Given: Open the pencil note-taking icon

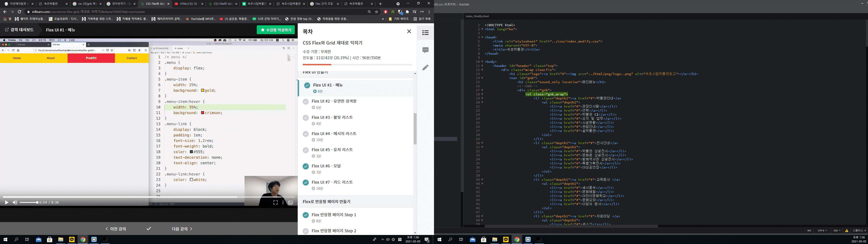Looking at the screenshot, I should pyautogui.click(x=425, y=67).
